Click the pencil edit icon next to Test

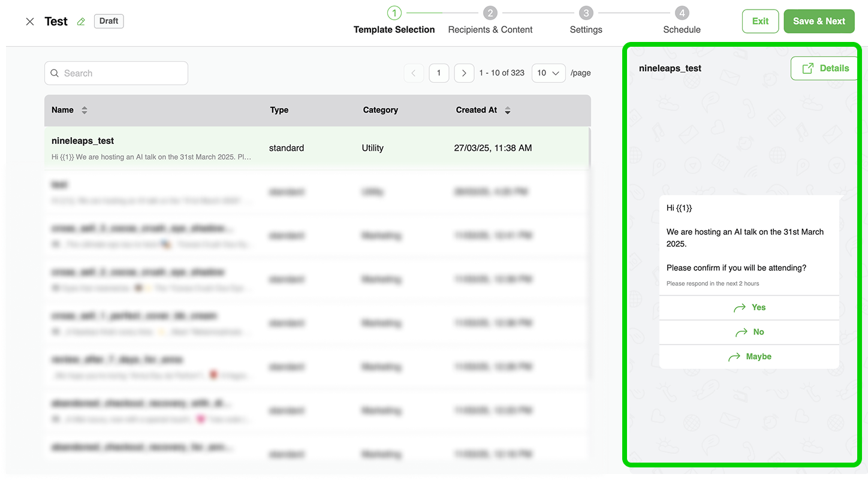click(81, 22)
